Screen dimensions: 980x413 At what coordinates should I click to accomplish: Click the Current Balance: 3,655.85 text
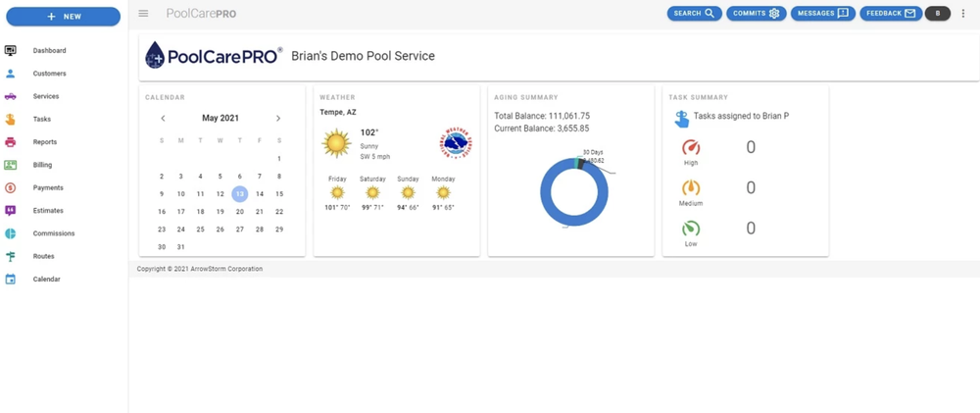tap(542, 129)
